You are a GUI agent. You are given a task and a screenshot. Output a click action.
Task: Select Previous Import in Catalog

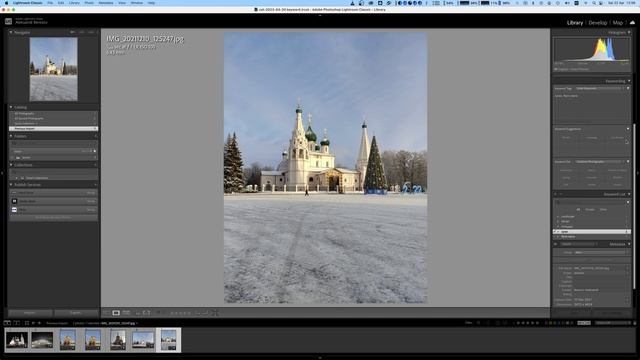pyautogui.click(x=53, y=128)
